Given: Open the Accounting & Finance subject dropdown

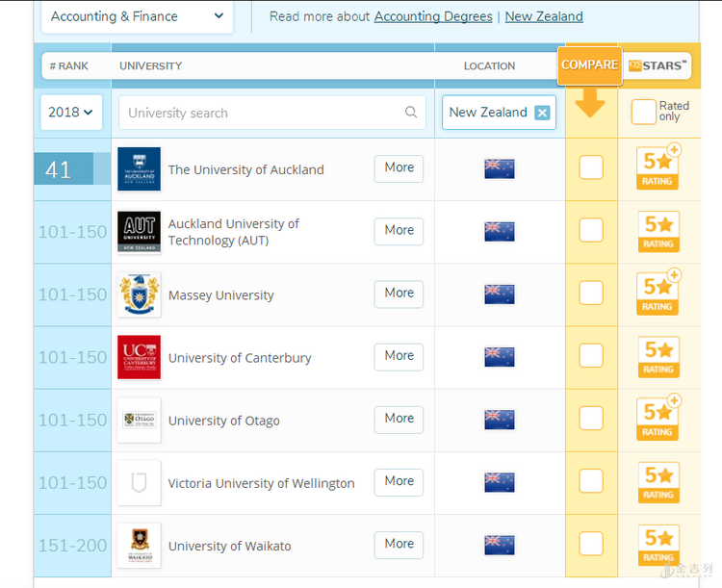Looking at the screenshot, I should pyautogui.click(x=138, y=16).
